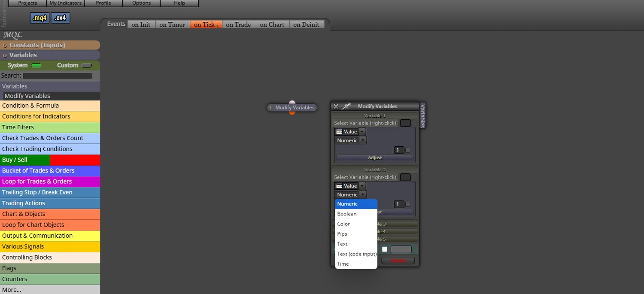Open the Value dropdown in Variable 1
This screenshot has width=644, height=294.
361,131
